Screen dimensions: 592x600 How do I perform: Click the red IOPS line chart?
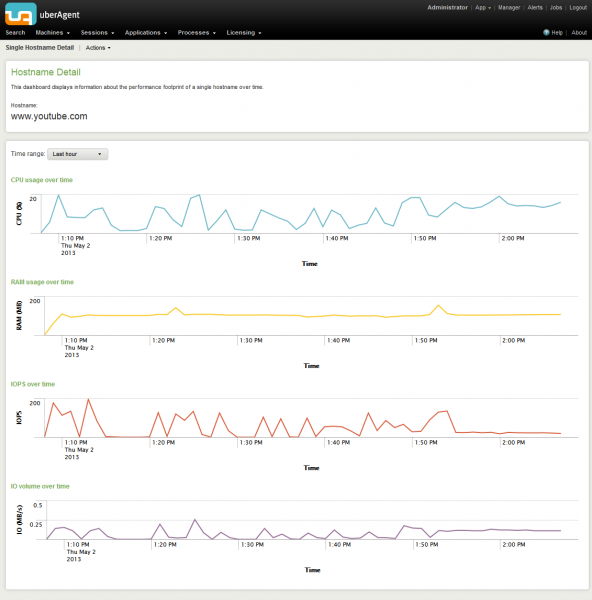coord(302,418)
